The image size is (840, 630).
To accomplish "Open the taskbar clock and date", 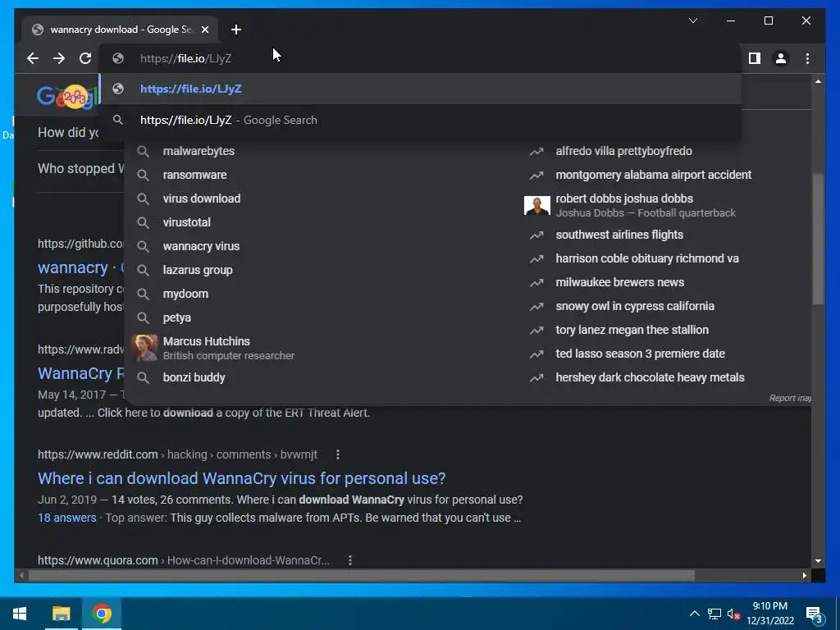I will tap(769, 614).
